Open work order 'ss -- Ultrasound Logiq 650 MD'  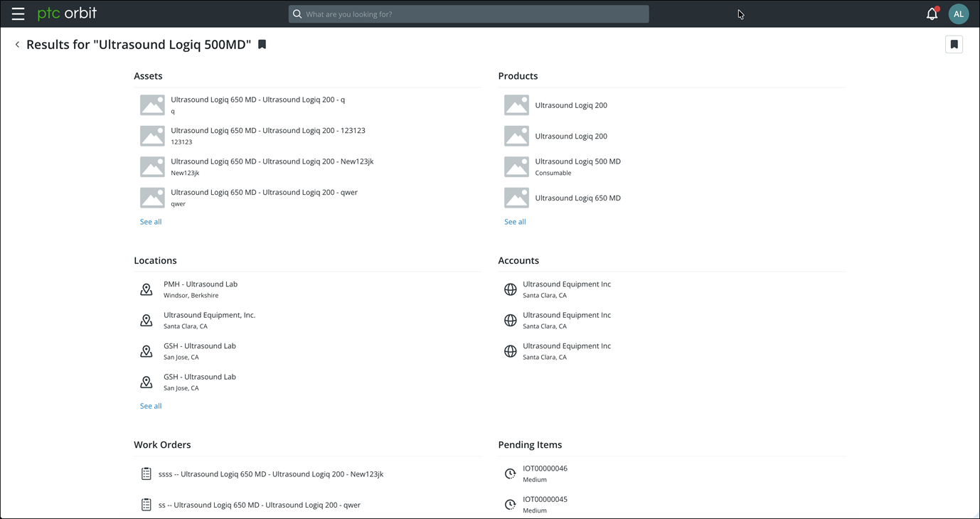pyautogui.click(x=260, y=505)
